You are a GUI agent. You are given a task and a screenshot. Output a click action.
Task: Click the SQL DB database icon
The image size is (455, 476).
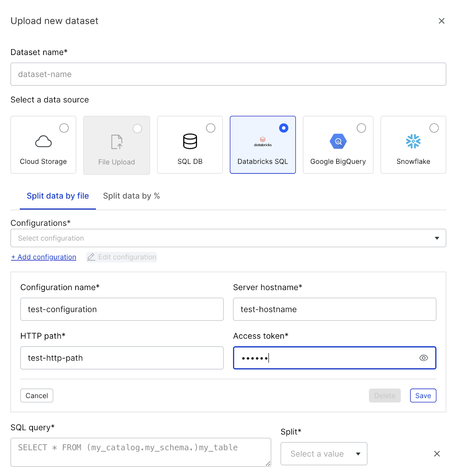tap(190, 141)
